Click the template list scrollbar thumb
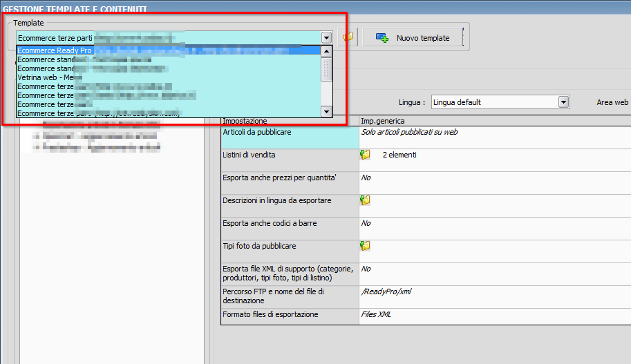Screen dimensions: 631x364 tap(326, 69)
